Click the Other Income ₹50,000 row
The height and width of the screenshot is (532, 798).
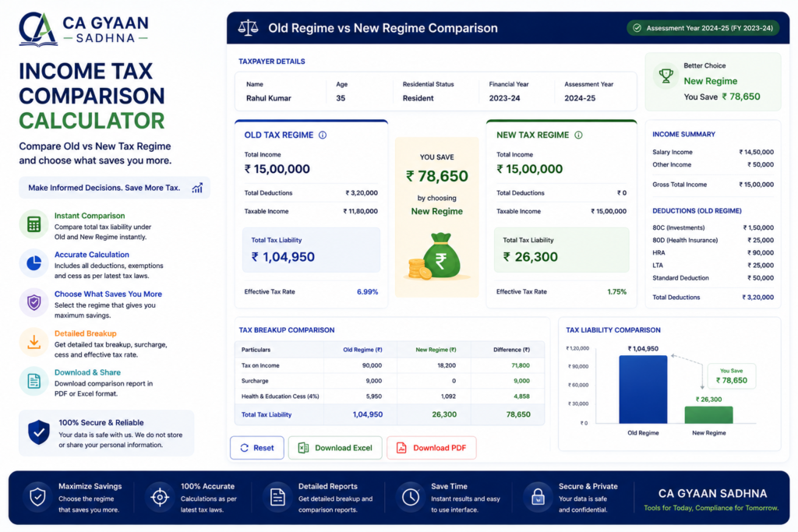tap(713, 165)
